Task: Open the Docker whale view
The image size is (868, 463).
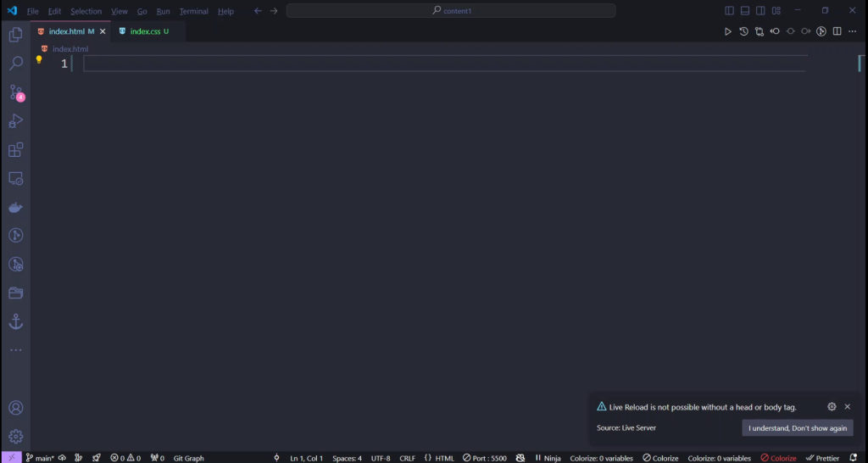Action: point(15,207)
